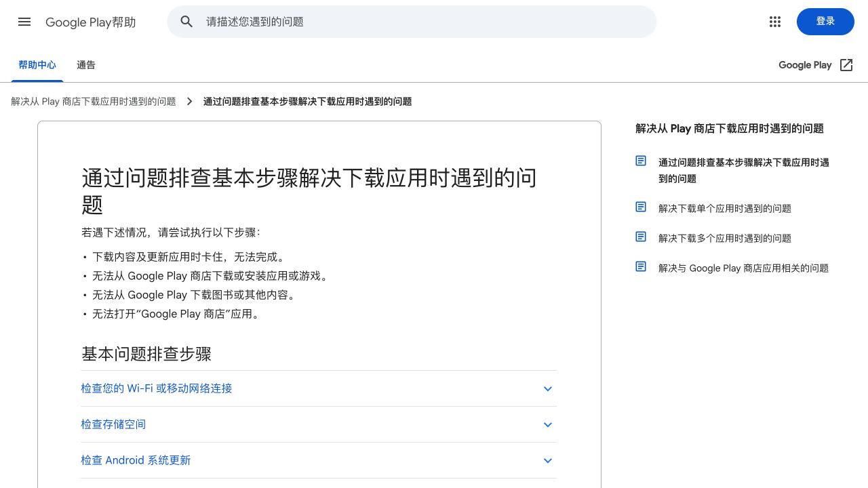
Task: Click sidebar heading 解决从 Play 商店下载应用时遇到的问题
Action: pyautogui.click(x=730, y=129)
